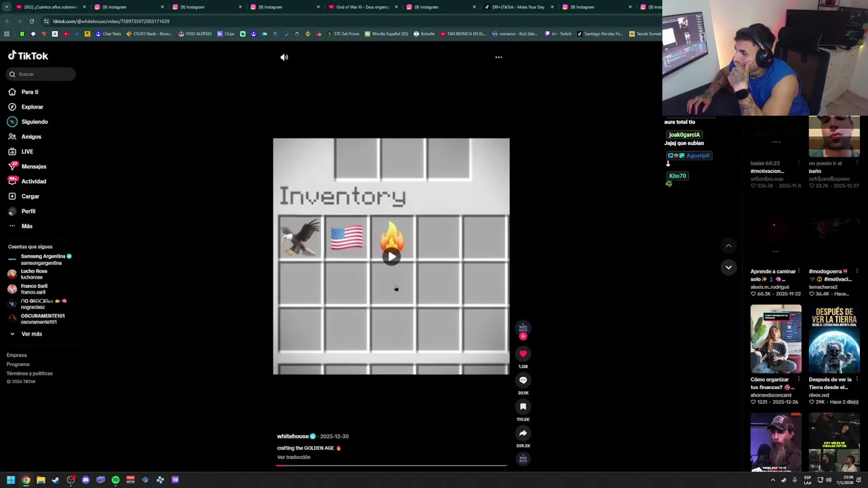Reload the page in the browser

coord(31,21)
